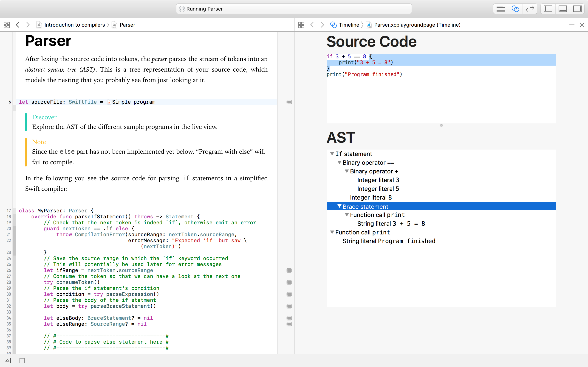The image size is (588, 367).
Task: Open timeline editor related items grid
Action: coord(301,25)
